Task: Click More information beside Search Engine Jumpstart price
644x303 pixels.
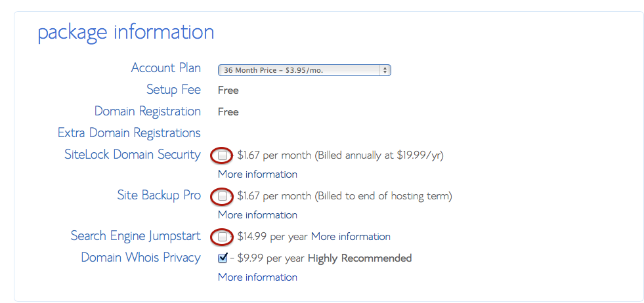Action: pyautogui.click(x=351, y=237)
